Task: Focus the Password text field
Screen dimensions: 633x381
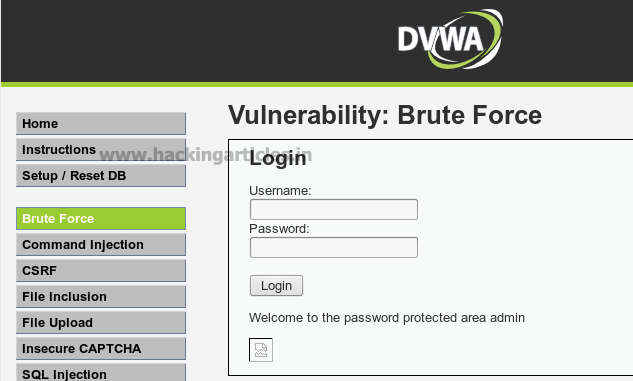Action: point(334,247)
